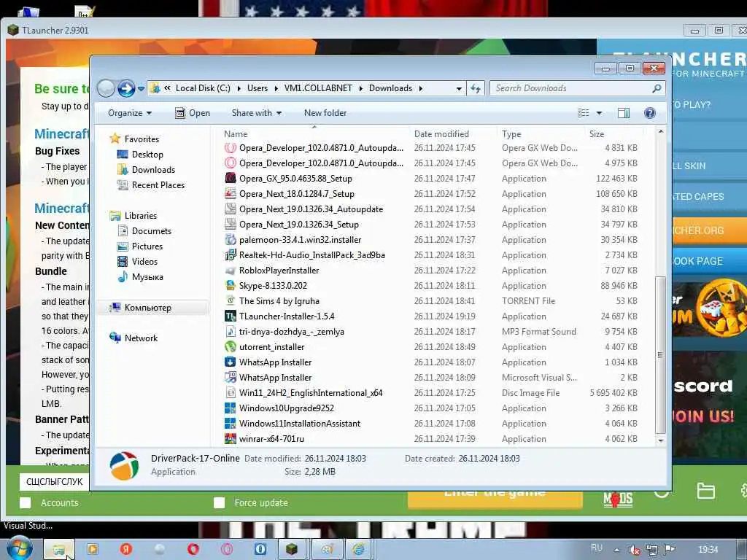
Task: Click the scroll down arrow of file list
Action: (x=660, y=440)
